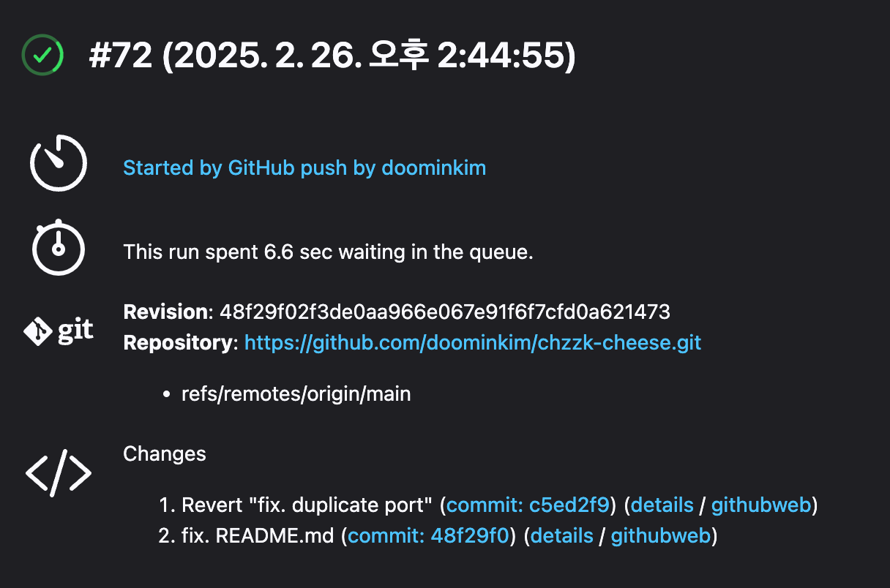Open the commit 48f29f0 link
The image size is (890, 588).
click(x=428, y=536)
